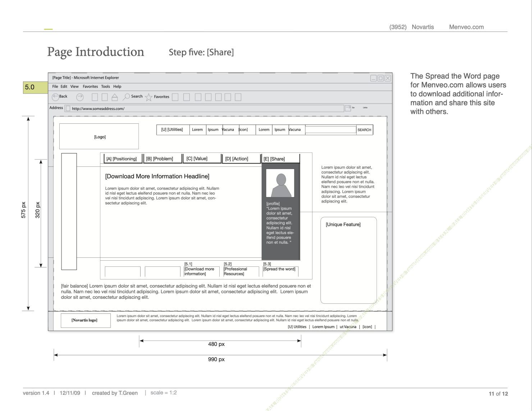This screenshot has height=411, width=532.
Task: Click the [Logo] placeholder
Action: click(99, 137)
